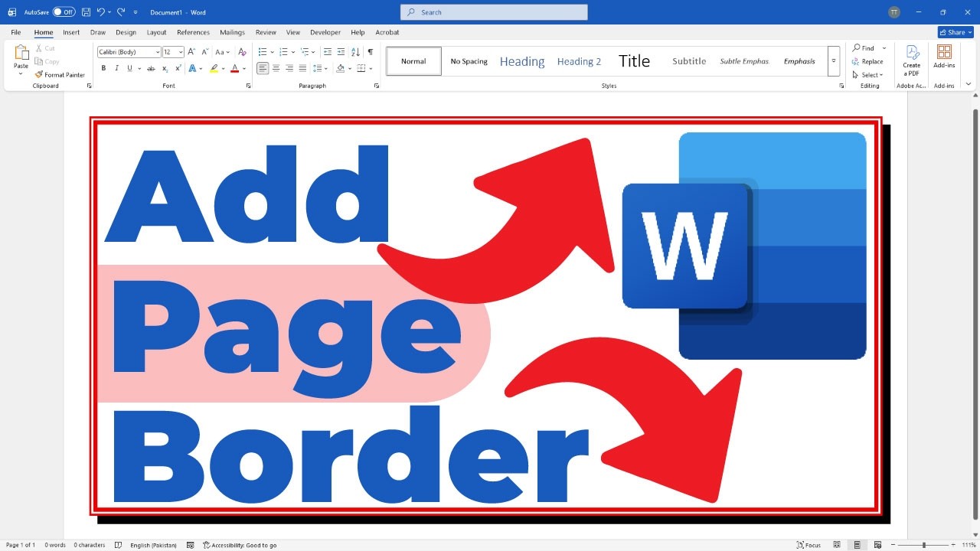
Task: Open the multilevel list dropdown
Action: coord(313,52)
